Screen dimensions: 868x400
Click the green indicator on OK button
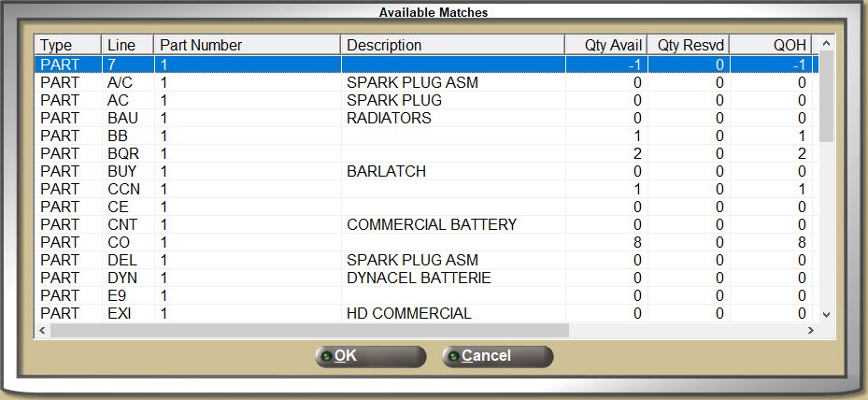(326, 356)
